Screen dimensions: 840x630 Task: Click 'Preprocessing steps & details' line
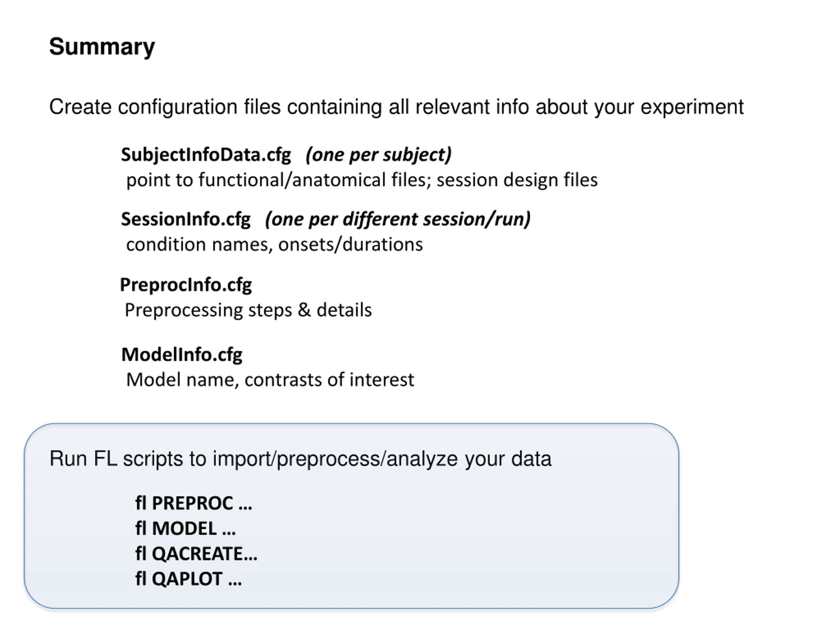(248, 310)
